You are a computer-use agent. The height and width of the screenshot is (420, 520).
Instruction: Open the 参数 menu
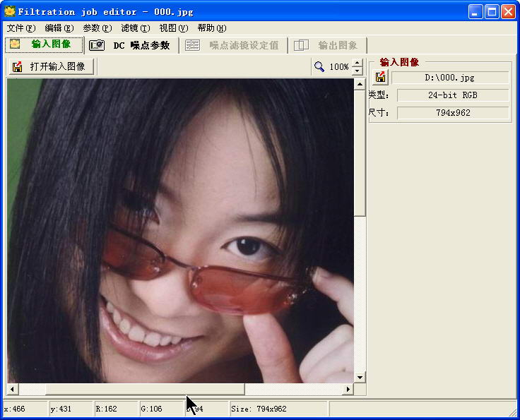(97, 28)
